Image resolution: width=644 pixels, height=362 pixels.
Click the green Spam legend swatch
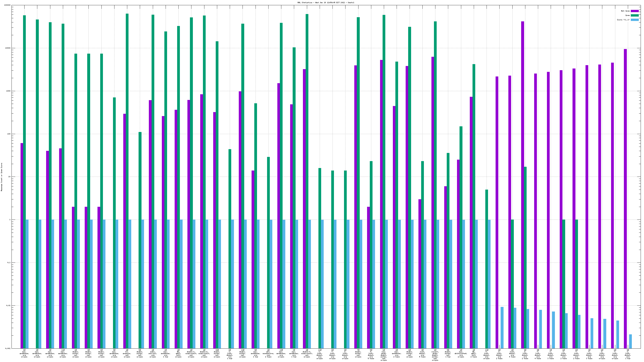[x=635, y=16]
